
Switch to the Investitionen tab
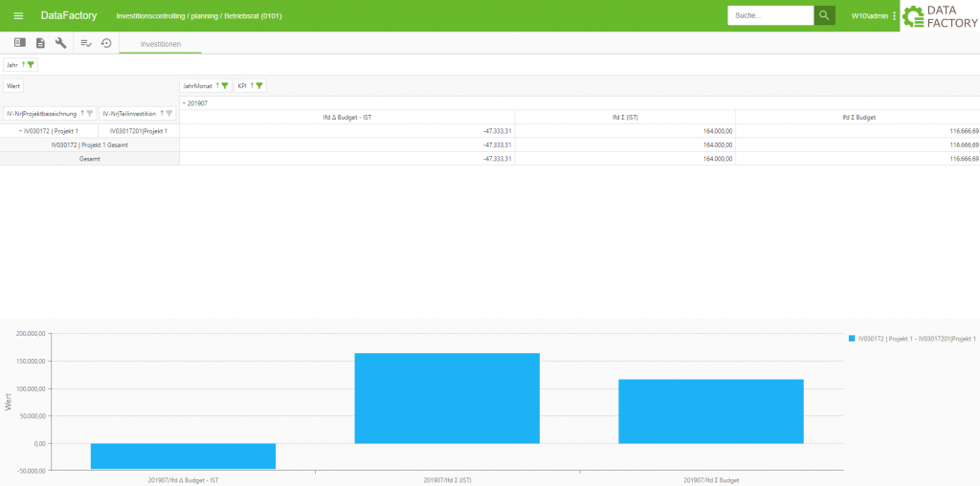click(161, 44)
